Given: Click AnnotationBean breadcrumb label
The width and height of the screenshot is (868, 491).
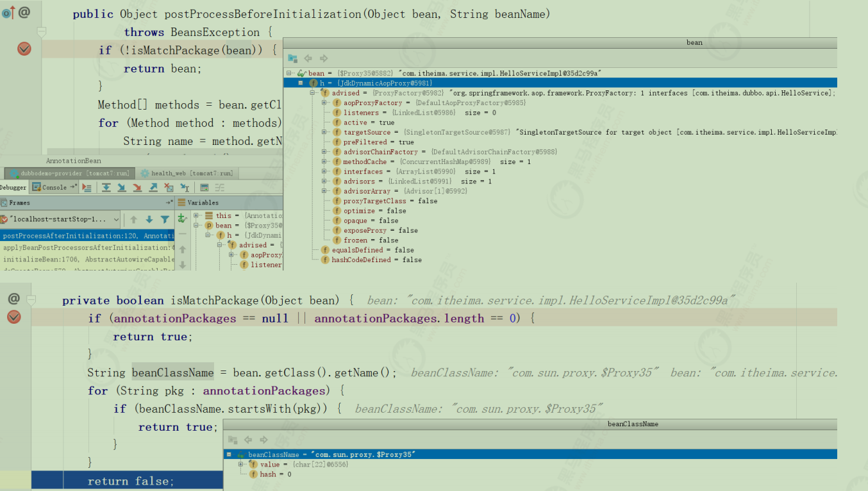Looking at the screenshot, I should pos(74,161).
